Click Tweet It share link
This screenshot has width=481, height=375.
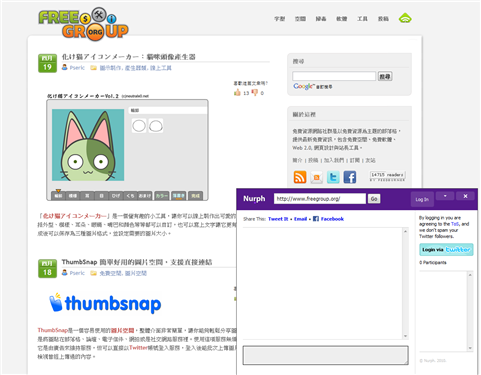pyautogui.click(x=278, y=219)
